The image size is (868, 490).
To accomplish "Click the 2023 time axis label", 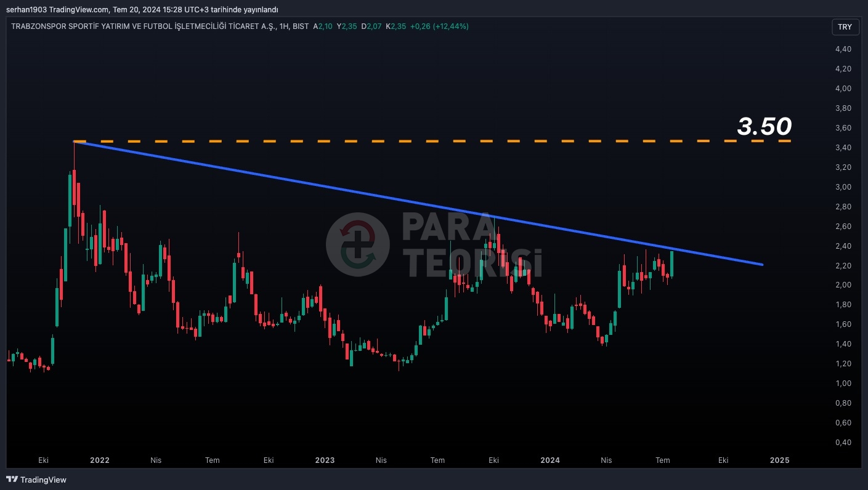I will (x=325, y=460).
